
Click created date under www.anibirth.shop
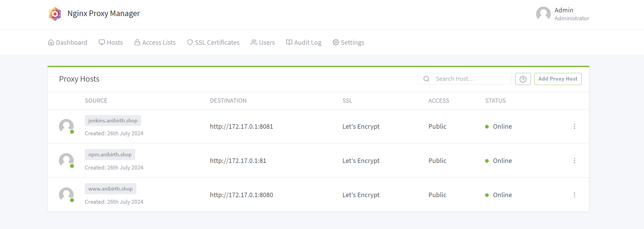coord(114,202)
